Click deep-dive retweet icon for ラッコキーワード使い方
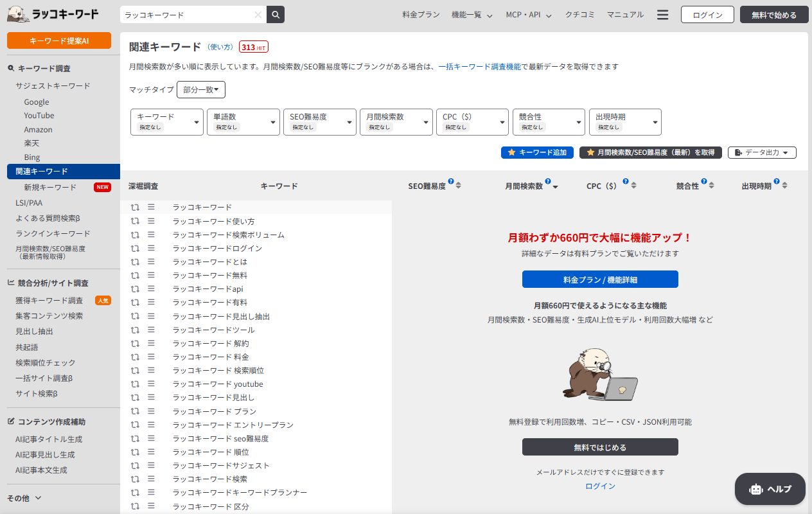This screenshot has width=812, height=514. click(135, 221)
